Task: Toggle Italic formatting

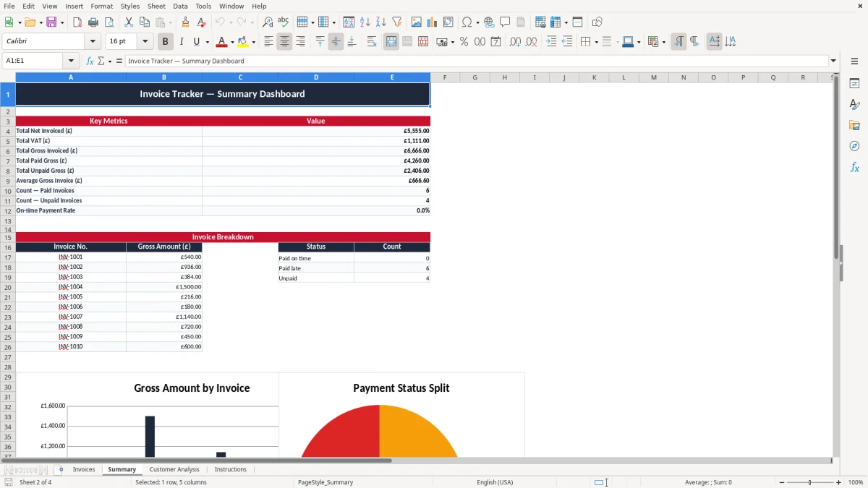Action: point(182,42)
